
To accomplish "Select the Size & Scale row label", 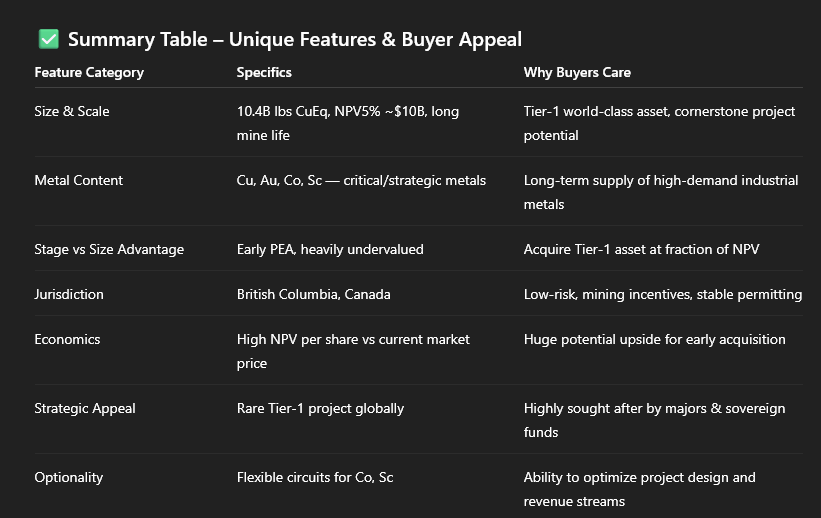I will point(72,111).
